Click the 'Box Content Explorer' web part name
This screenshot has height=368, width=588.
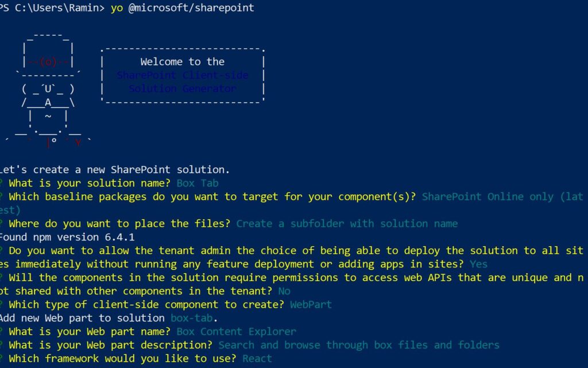(236, 331)
